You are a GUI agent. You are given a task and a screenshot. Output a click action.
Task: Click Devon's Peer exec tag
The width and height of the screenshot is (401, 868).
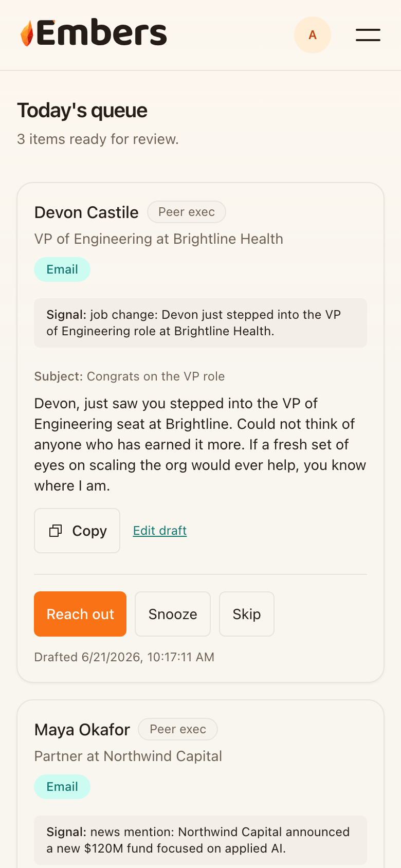coord(187,212)
